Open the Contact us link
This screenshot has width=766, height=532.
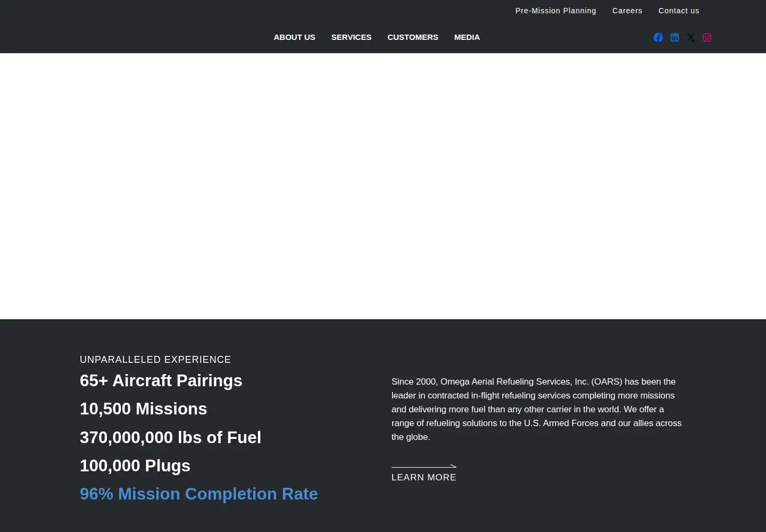pyautogui.click(x=679, y=11)
